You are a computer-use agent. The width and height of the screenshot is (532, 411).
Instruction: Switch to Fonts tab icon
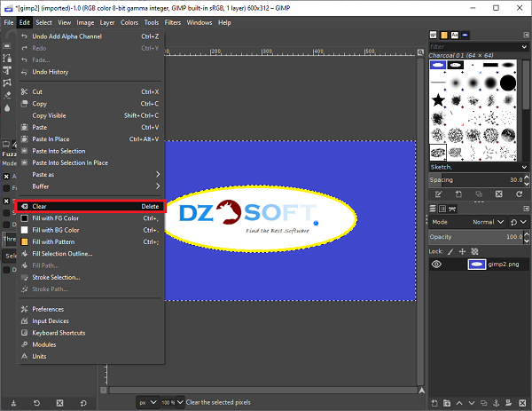point(455,35)
